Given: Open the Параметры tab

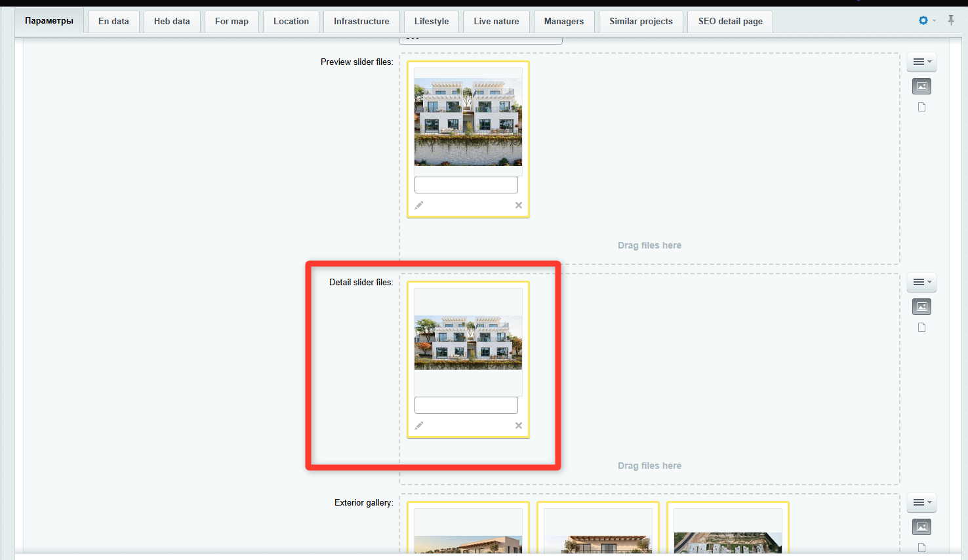Looking at the screenshot, I should [x=49, y=21].
